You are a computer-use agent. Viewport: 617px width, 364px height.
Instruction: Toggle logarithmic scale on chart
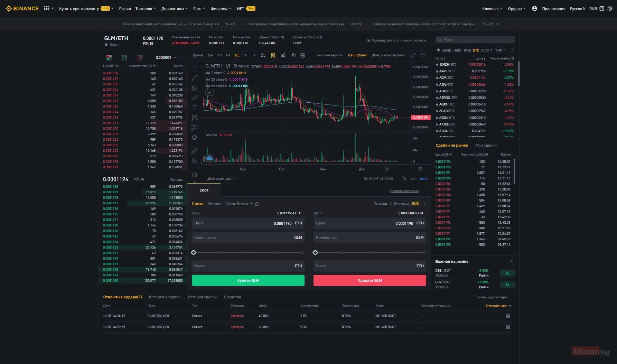pos(413,179)
